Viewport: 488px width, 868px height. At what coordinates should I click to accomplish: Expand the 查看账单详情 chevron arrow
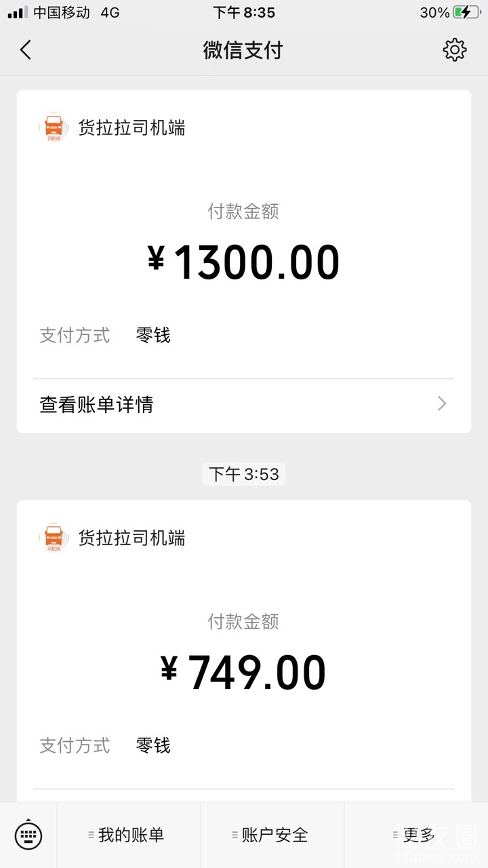(x=442, y=404)
